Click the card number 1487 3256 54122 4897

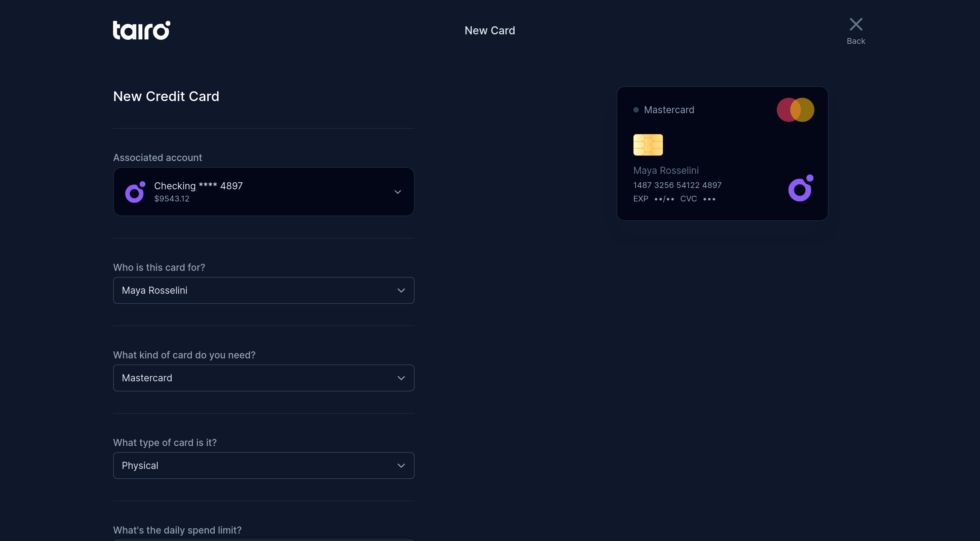tap(677, 185)
